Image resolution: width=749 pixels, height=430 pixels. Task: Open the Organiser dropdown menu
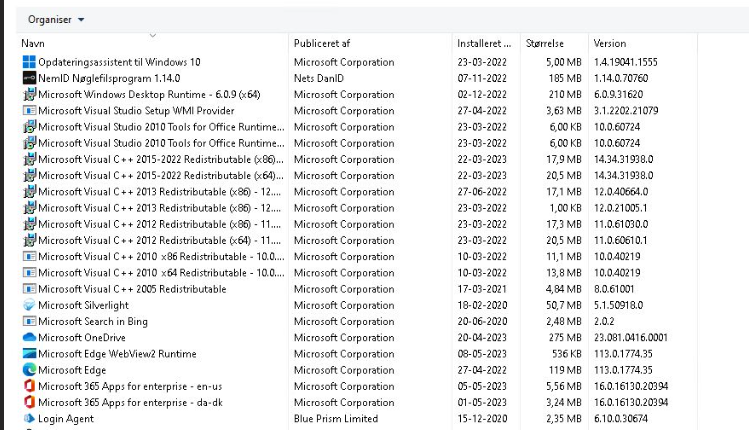pos(56,19)
